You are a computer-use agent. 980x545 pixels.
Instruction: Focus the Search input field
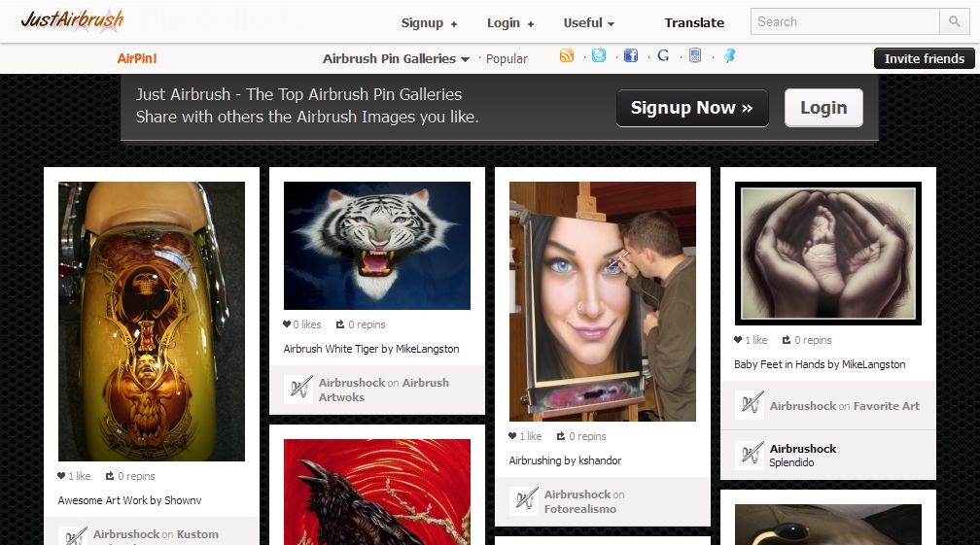point(845,21)
